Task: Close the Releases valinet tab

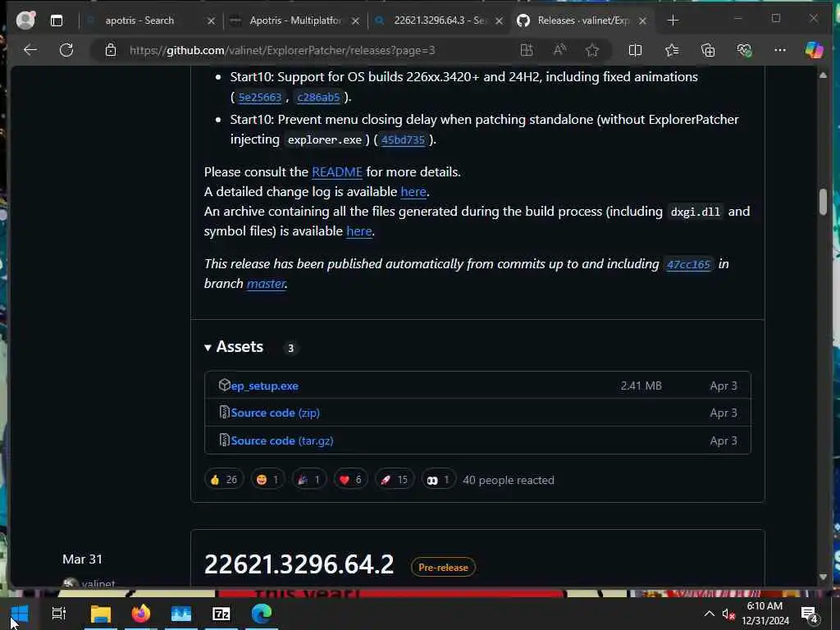Action: coord(643,21)
